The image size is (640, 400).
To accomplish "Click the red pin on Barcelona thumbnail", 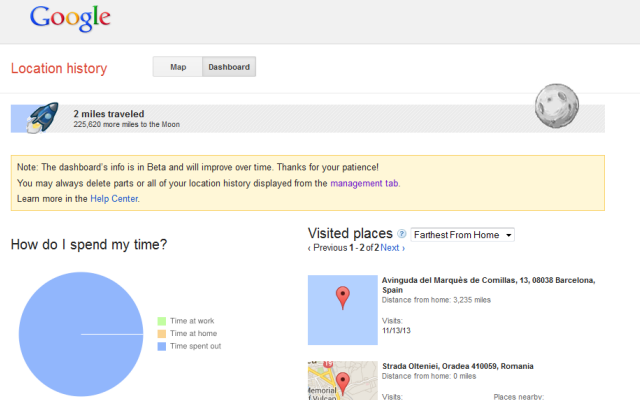I will [342, 298].
